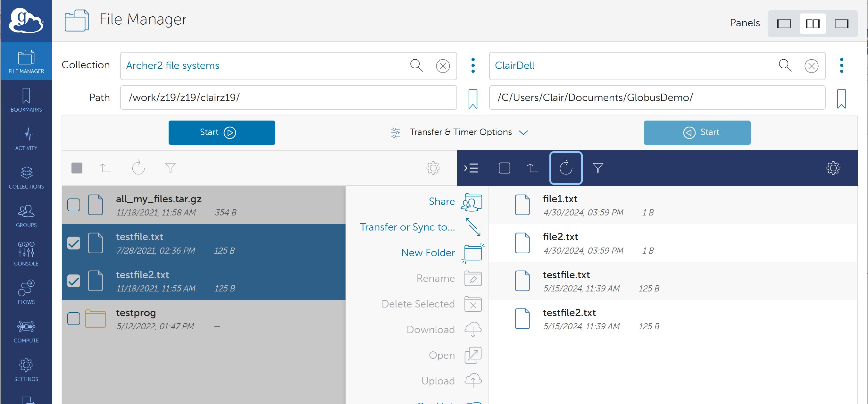Open Bookmarks in the sidebar
Image resolution: width=868 pixels, height=404 pixels.
(26, 100)
